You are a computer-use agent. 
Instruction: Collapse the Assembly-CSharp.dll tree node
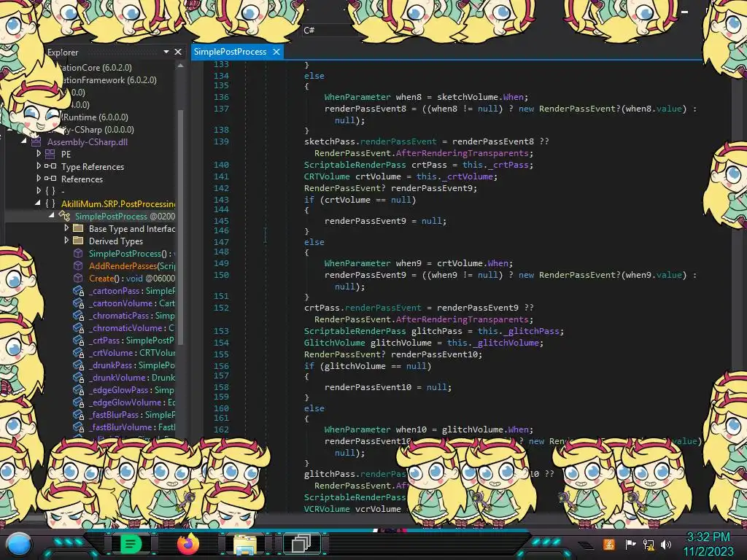tap(24, 141)
